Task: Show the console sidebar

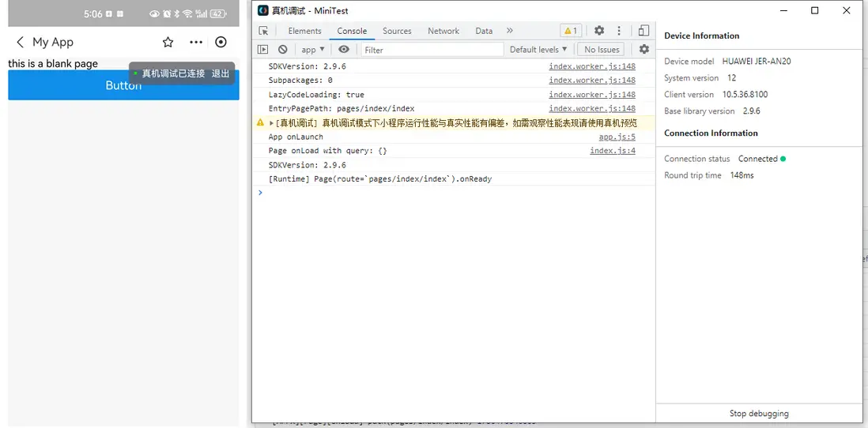Action: (263, 49)
